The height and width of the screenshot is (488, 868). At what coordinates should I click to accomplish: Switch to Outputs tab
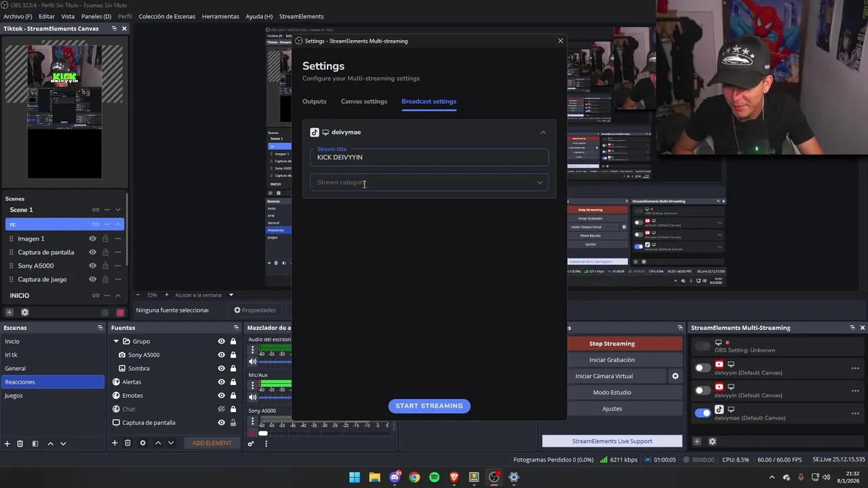coord(314,102)
